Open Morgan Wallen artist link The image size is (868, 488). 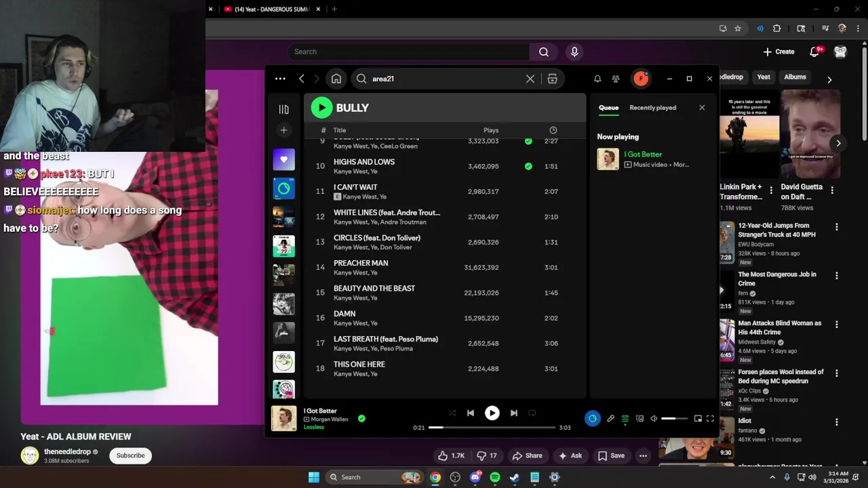point(330,420)
